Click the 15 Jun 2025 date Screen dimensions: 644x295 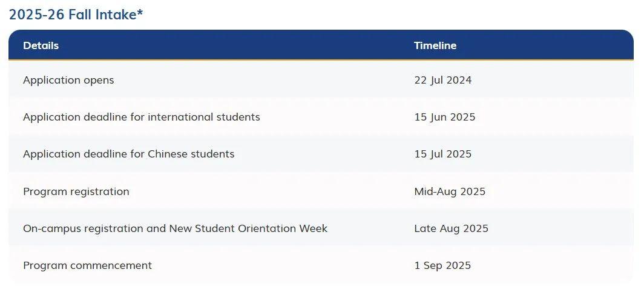point(444,117)
